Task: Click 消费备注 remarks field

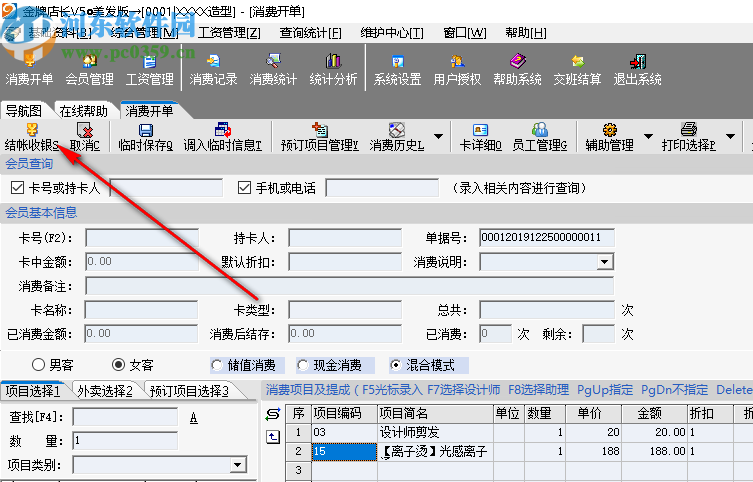Action: click(350, 286)
